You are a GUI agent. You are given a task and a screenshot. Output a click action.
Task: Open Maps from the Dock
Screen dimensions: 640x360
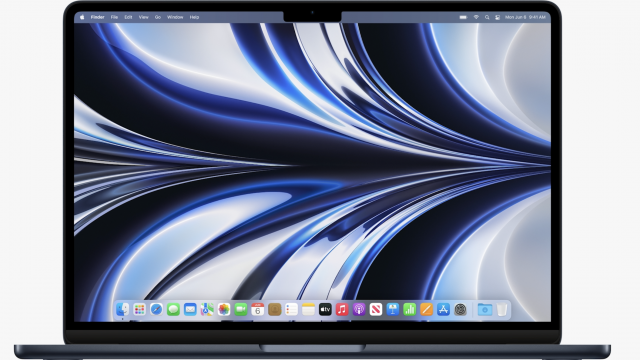[x=207, y=309]
